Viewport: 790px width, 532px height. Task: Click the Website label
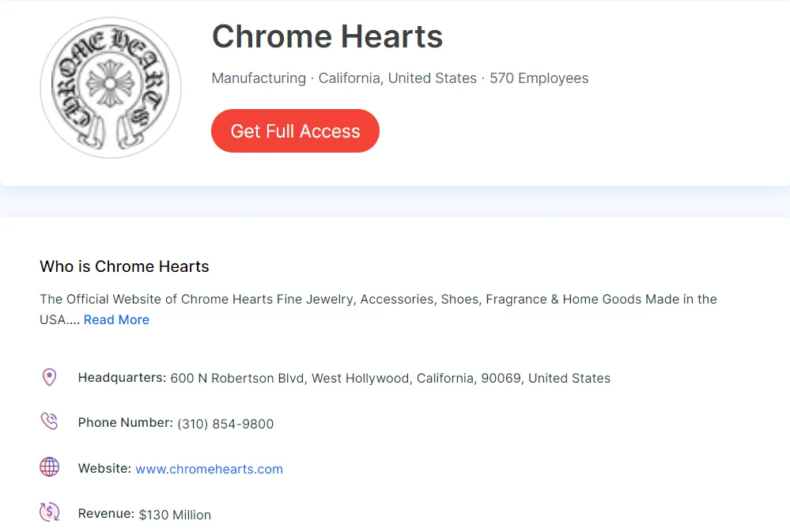coord(104,468)
